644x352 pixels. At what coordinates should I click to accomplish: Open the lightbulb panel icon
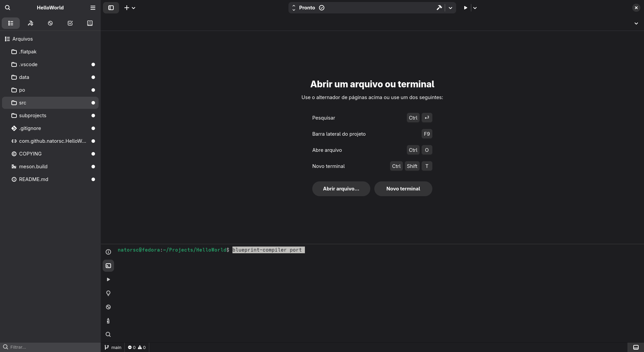(x=108, y=293)
